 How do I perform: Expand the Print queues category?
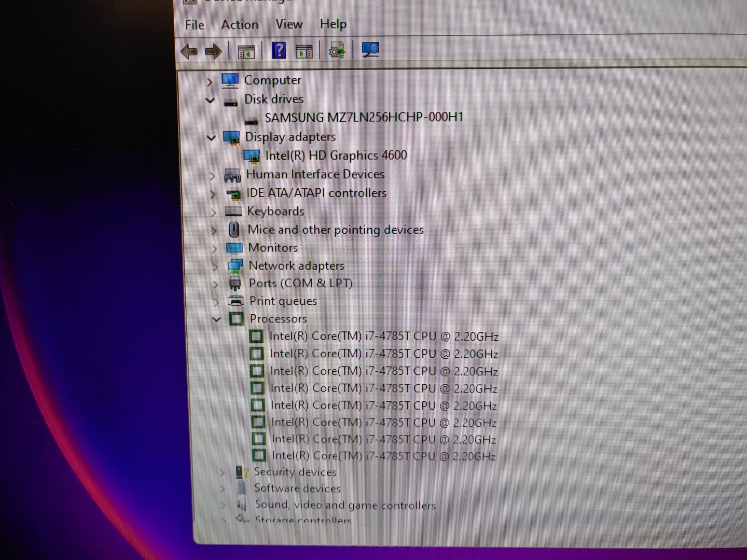(x=216, y=302)
